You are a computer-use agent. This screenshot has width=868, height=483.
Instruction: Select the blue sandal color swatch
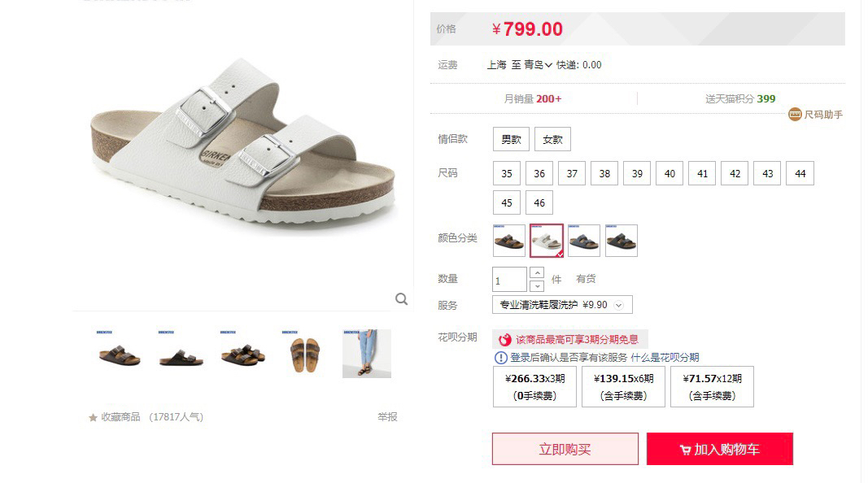pyautogui.click(x=584, y=241)
